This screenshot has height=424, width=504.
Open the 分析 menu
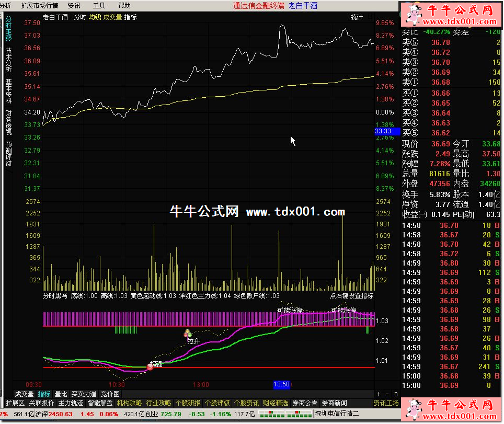coord(5,5)
